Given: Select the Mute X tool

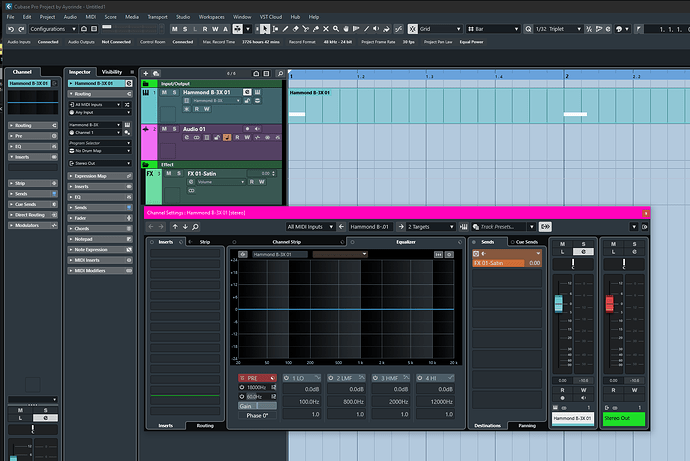Looking at the screenshot, I should [326, 29].
